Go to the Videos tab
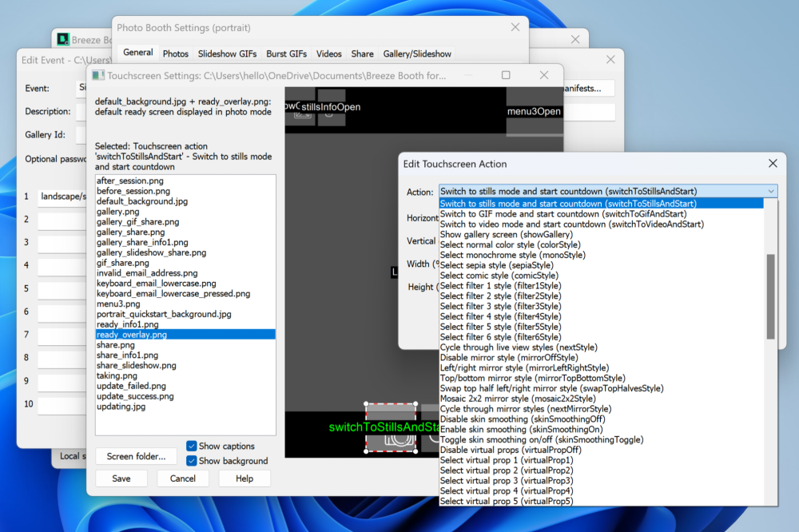Screen dimensions: 799x532 328,54
